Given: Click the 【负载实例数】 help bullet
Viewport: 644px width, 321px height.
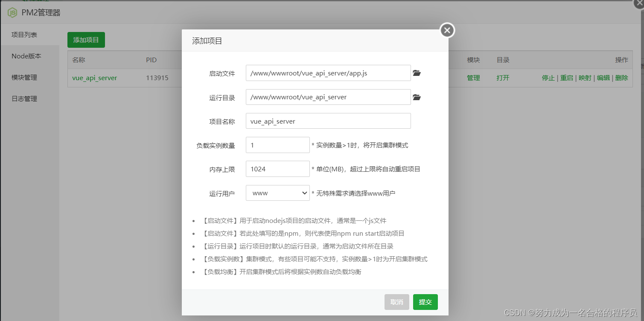Looking at the screenshot, I should pos(315,259).
